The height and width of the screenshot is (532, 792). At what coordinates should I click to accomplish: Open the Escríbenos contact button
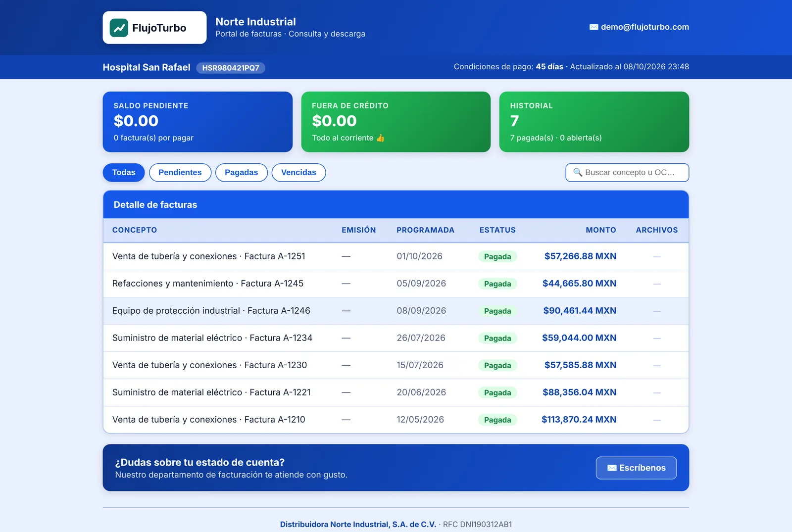click(x=636, y=468)
